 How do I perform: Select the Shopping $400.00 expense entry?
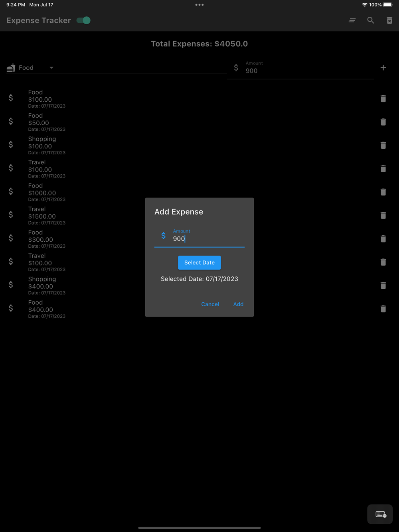pyautogui.click(x=199, y=286)
